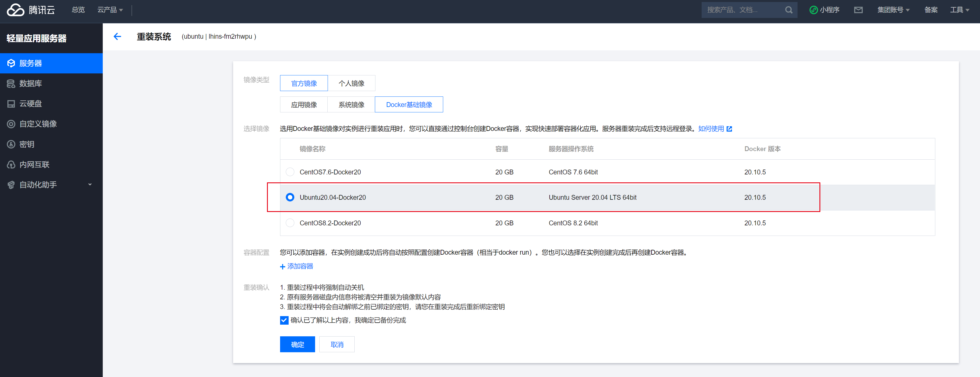980x377 pixels.
Task: Click the 小程序 link text
Action: (x=830, y=10)
